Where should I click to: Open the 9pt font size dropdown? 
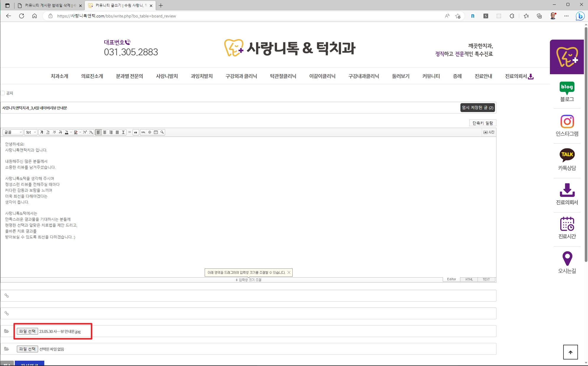point(31,132)
